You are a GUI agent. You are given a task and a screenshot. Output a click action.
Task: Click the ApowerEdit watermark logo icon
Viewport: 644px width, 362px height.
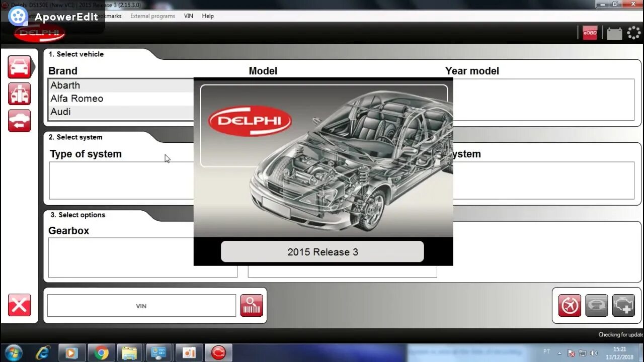pyautogui.click(x=18, y=17)
